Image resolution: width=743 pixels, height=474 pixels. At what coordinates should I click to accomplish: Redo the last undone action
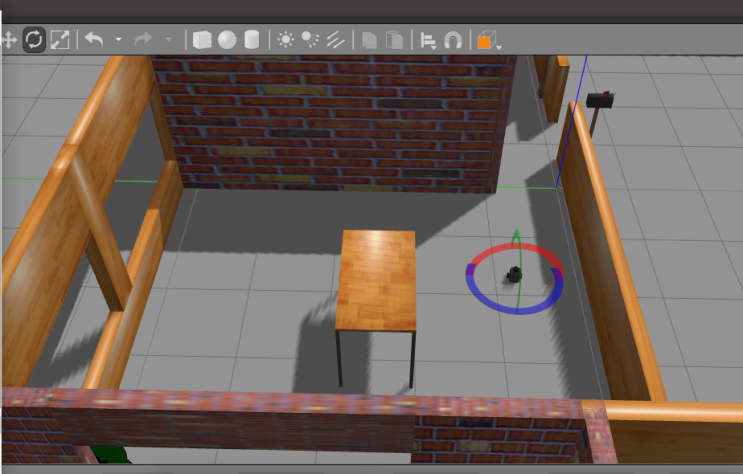(143, 40)
